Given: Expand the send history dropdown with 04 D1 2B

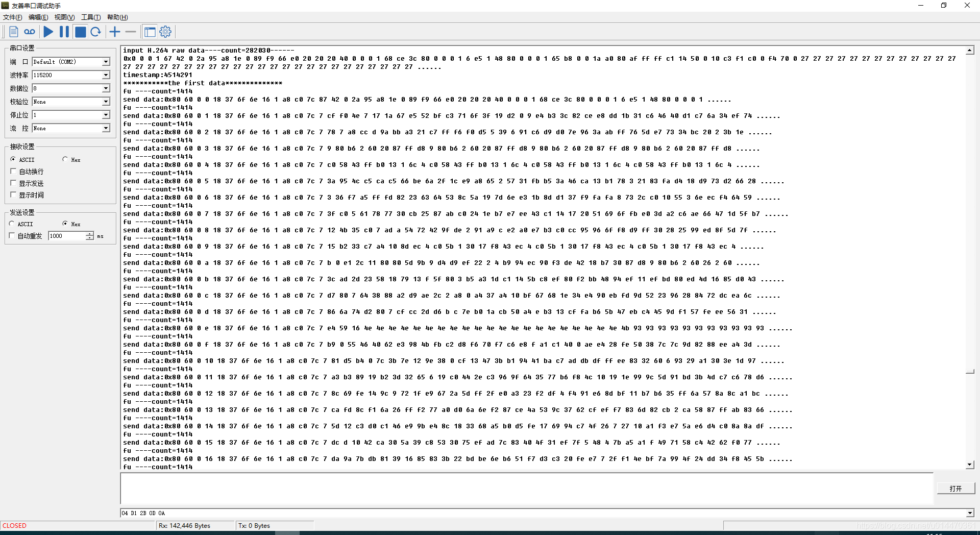Looking at the screenshot, I should 970,513.
